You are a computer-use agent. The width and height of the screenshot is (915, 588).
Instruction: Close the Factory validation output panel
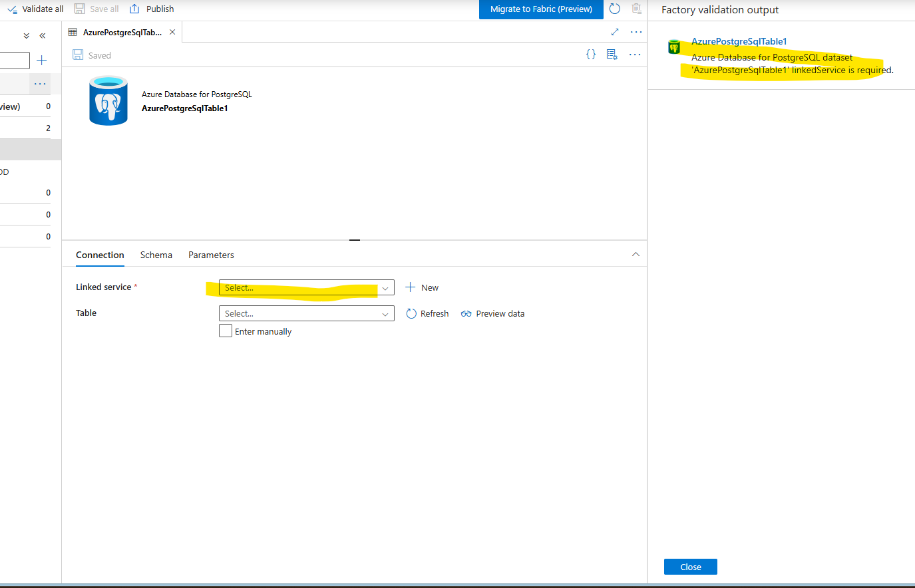pos(691,567)
